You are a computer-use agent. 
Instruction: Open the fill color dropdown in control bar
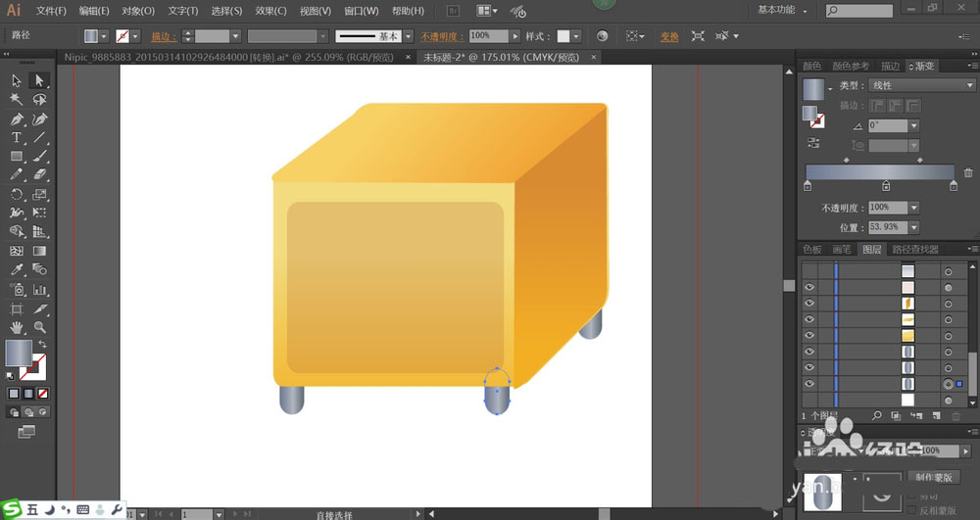[104, 36]
